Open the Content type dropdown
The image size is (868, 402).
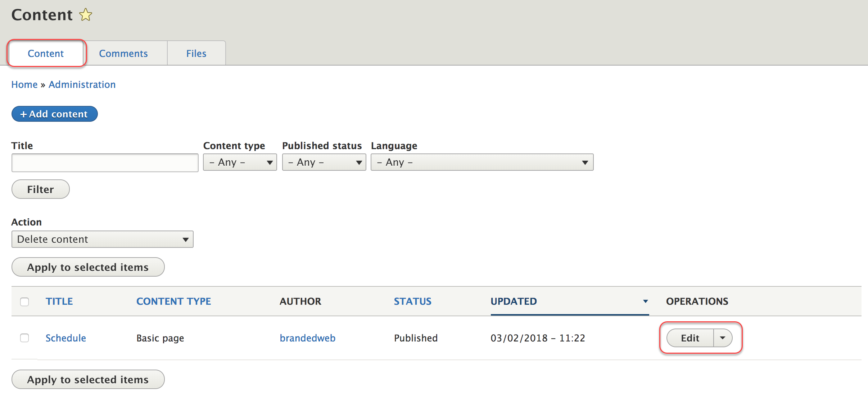pyautogui.click(x=240, y=162)
